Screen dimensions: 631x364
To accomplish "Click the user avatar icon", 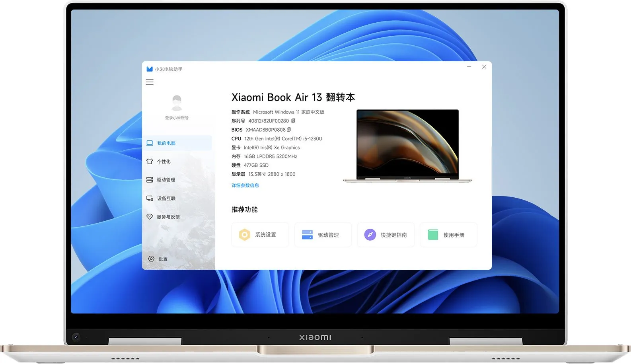I will pos(177,103).
